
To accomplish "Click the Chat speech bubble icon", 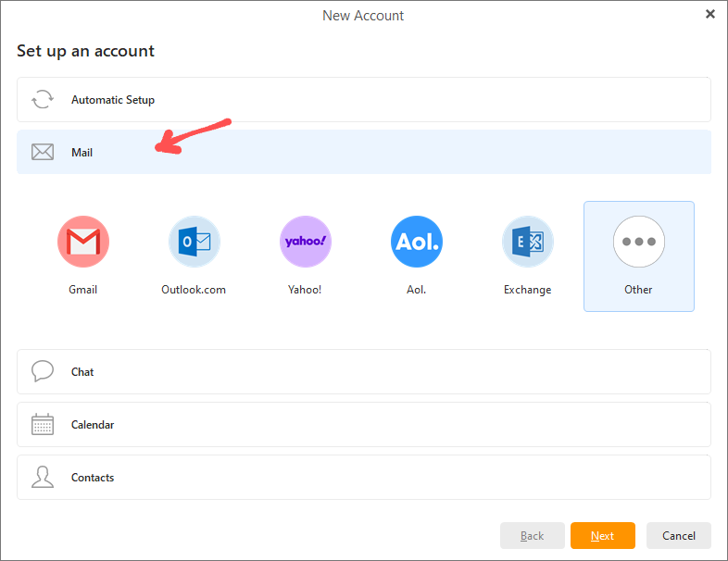I will 43,371.
